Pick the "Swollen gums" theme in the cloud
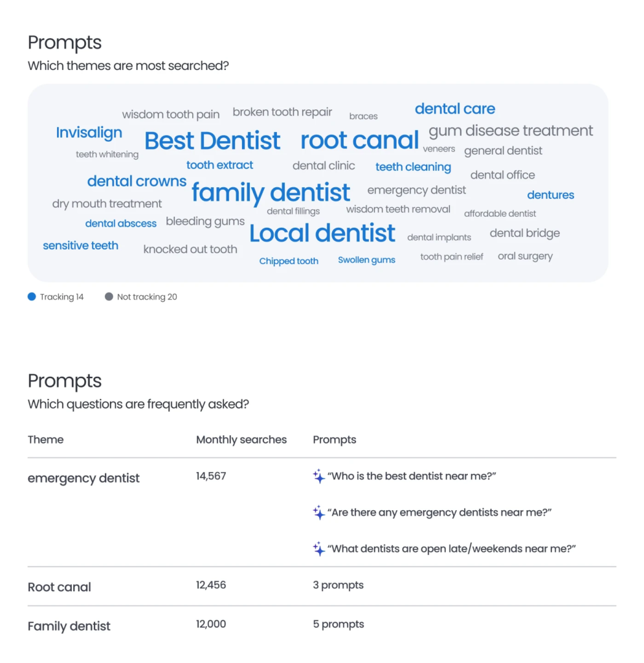The image size is (644, 663). pos(366,260)
